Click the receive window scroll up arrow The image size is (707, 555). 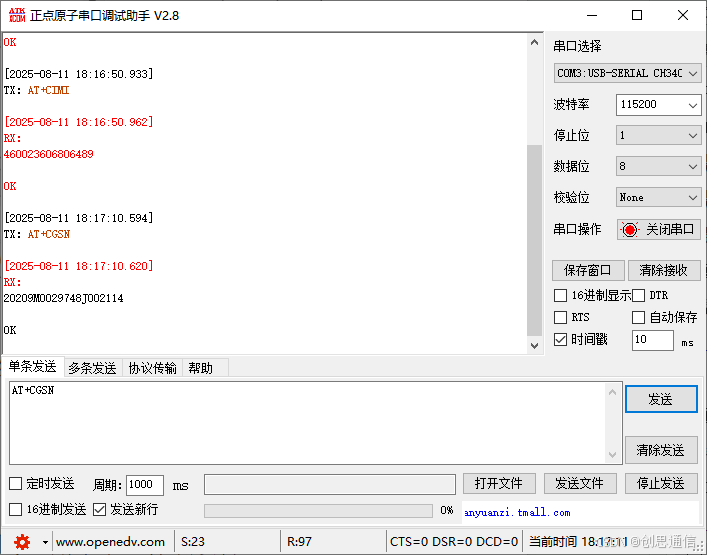pyautogui.click(x=534, y=42)
